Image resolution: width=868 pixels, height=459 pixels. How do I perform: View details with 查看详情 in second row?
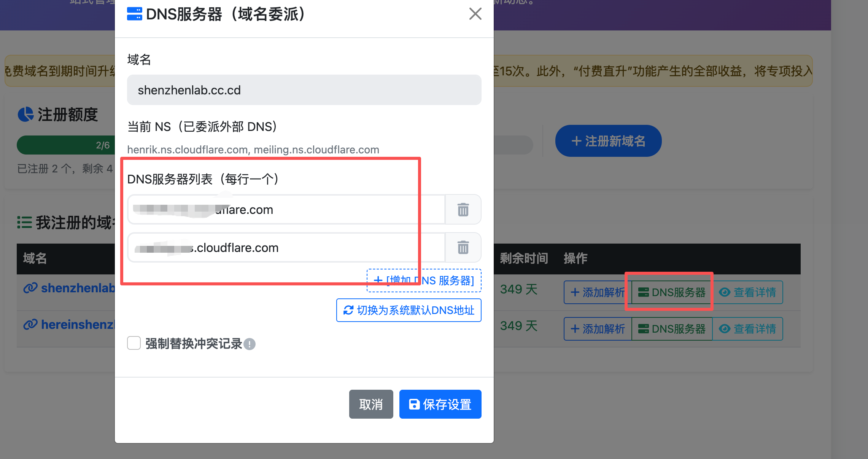747,329
